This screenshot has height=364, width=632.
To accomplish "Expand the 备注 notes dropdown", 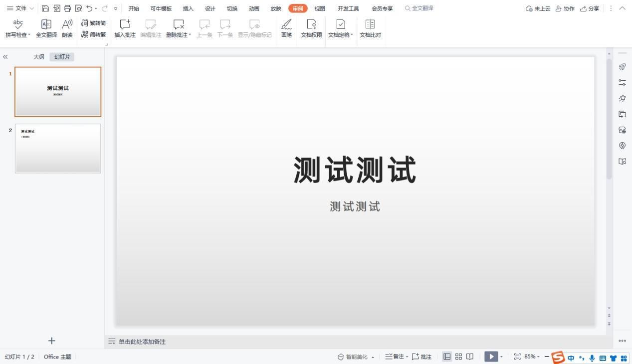I will (407, 357).
